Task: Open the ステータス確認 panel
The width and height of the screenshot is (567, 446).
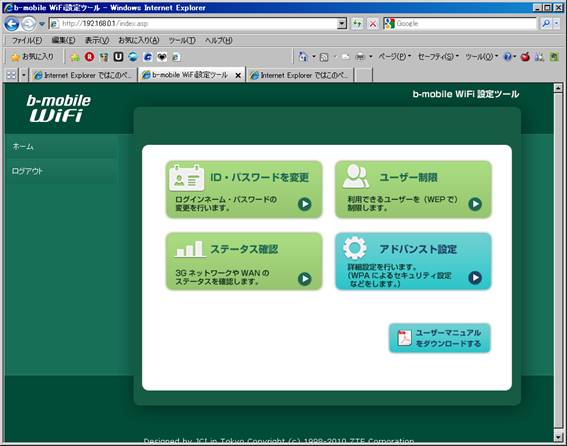Action: coord(244,261)
